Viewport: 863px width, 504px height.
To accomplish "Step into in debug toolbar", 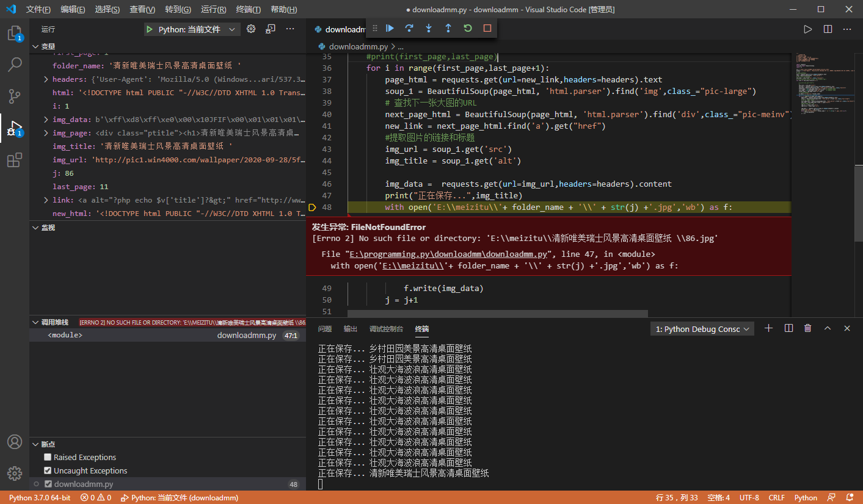I will click(x=429, y=28).
